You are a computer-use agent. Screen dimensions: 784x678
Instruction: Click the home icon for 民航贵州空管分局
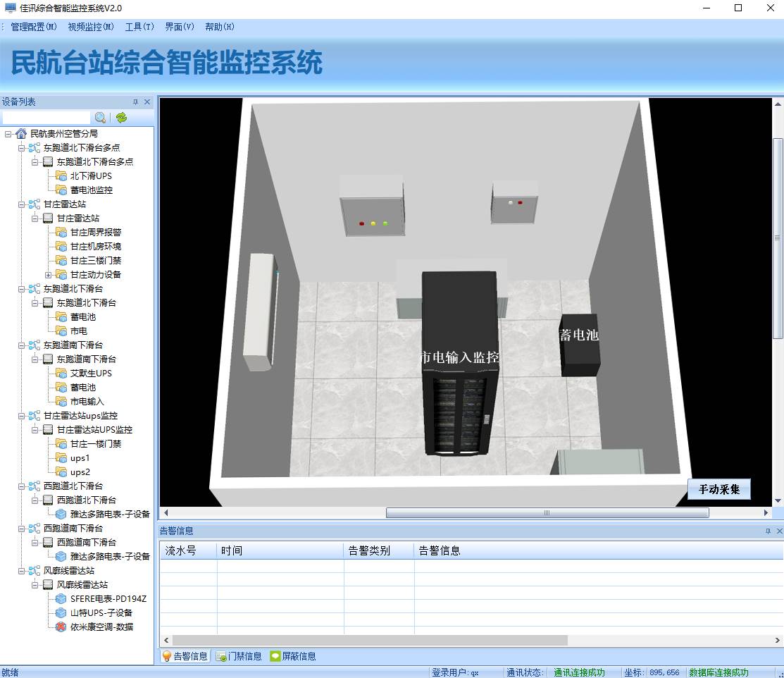21,133
